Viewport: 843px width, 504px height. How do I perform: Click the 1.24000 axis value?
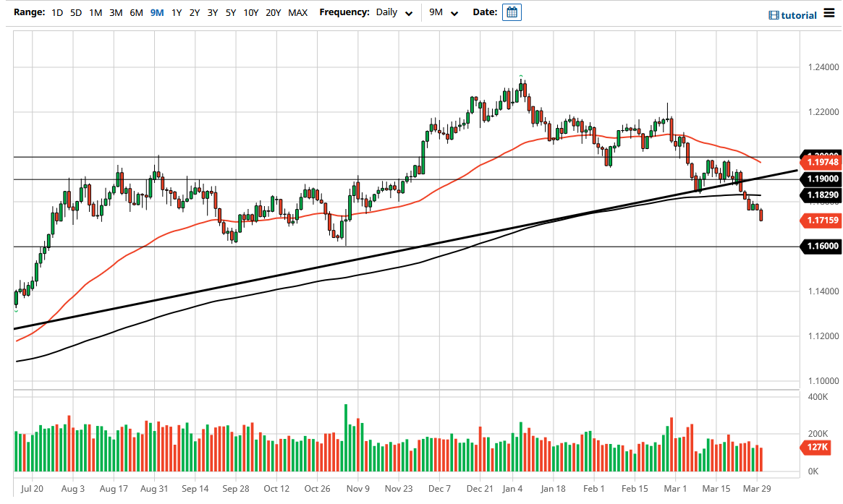pyautogui.click(x=823, y=67)
